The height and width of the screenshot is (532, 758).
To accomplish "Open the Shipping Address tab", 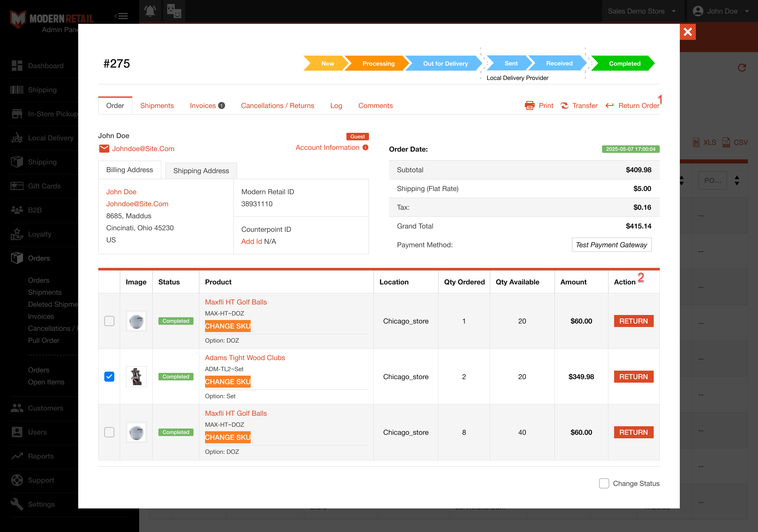I will [x=201, y=171].
